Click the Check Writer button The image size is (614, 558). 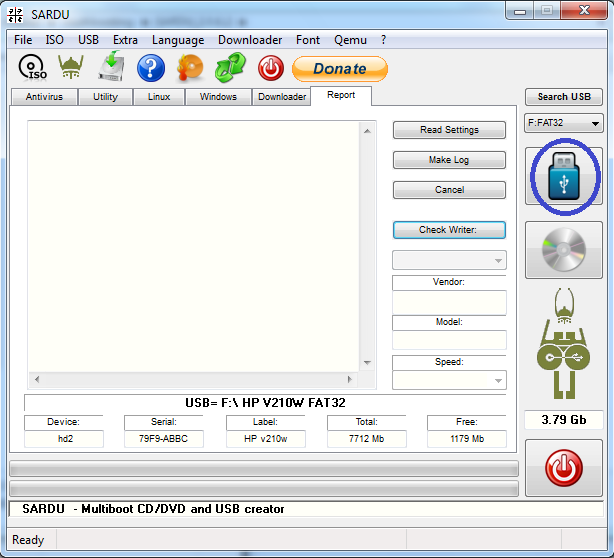pos(449,230)
